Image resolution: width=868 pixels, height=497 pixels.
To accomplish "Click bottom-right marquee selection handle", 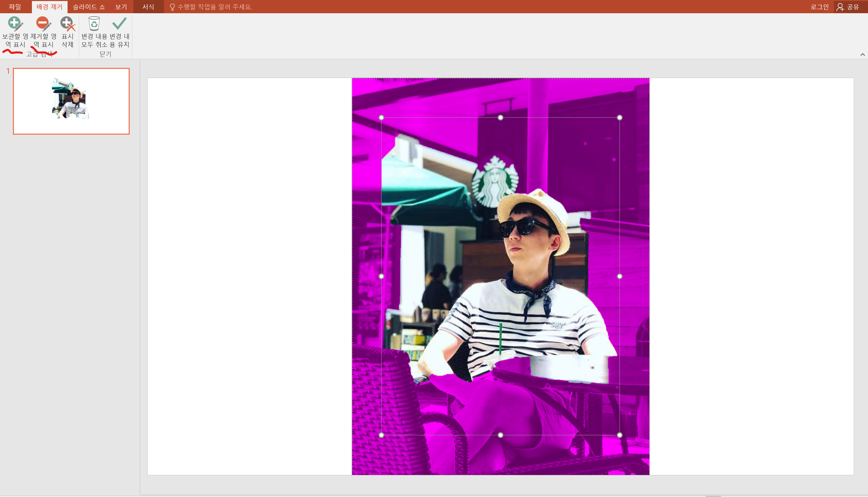I will pos(620,435).
